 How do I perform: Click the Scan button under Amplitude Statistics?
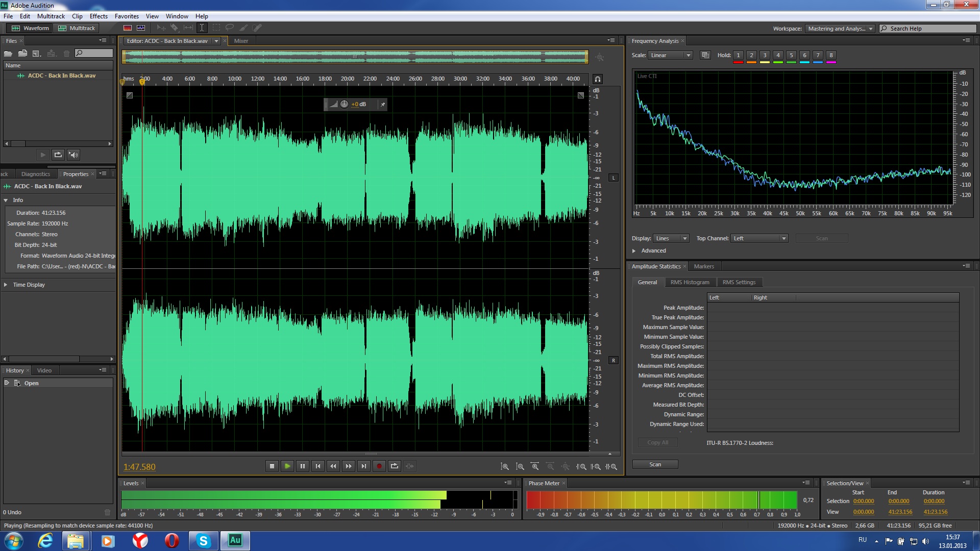pos(655,464)
